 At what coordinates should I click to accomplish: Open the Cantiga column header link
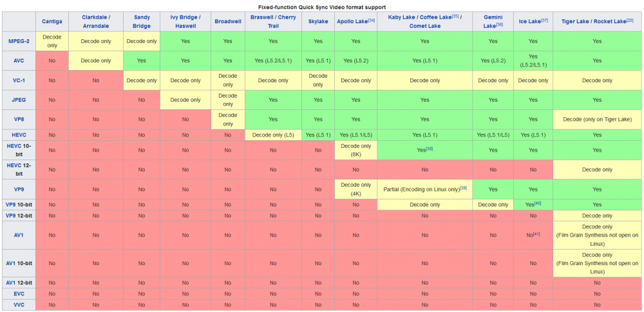pyautogui.click(x=52, y=21)
